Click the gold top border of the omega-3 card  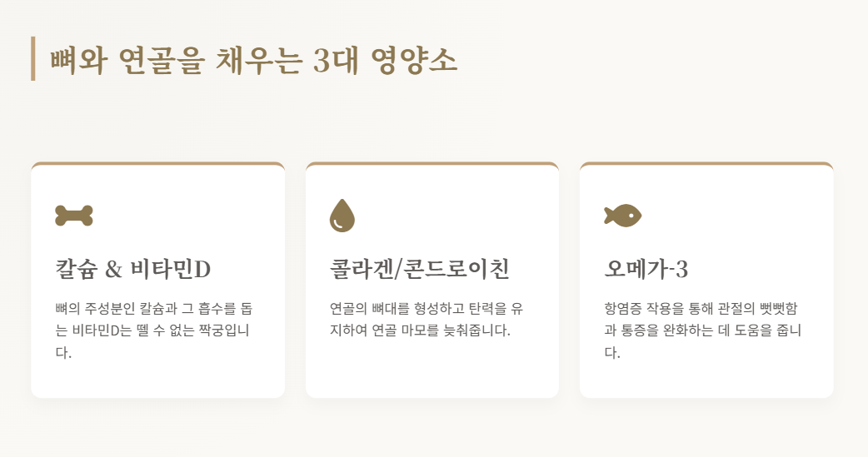pos(706,164)
